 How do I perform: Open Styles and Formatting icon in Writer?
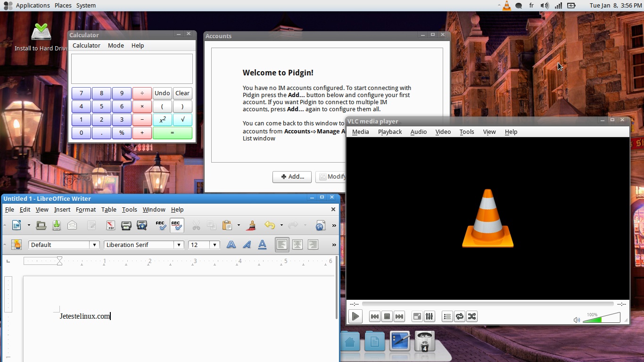tap(17, 245)
